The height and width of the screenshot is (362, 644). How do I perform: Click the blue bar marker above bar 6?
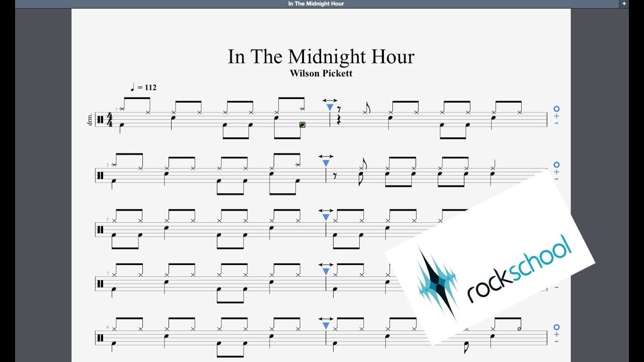326,217
